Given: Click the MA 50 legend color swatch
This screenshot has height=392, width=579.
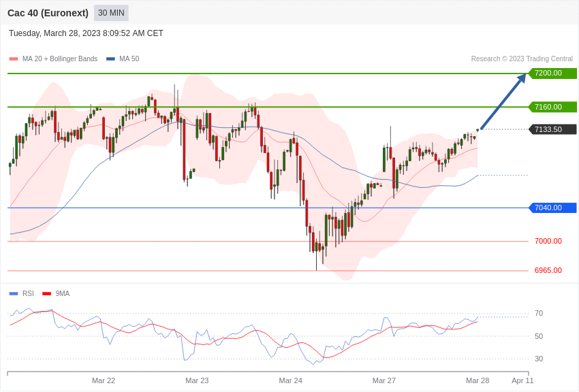Looking at the screenshot, I should pyautogui.click(x=110, y=59).
